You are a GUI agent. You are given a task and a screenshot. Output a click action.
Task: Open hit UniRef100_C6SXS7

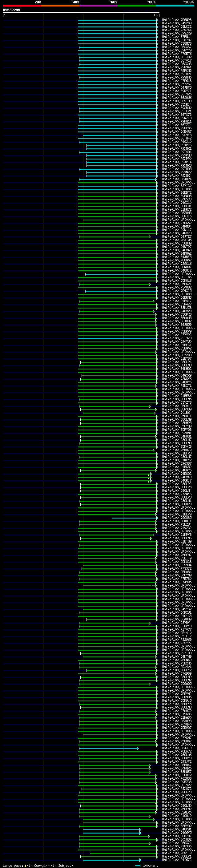[177, 47]
